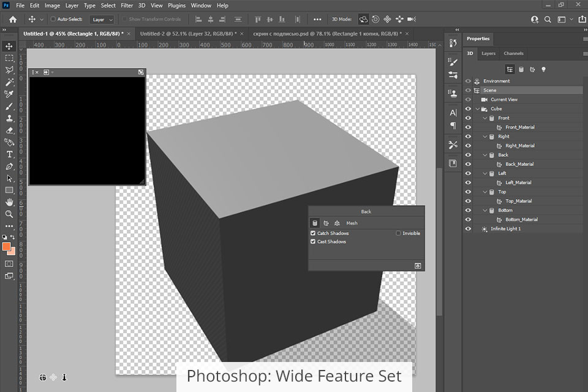The width and height of the screenshot is (588, 392).
Task: Open the Edit Toolbar three-dots menu
Action: click(x=9, y=226)
